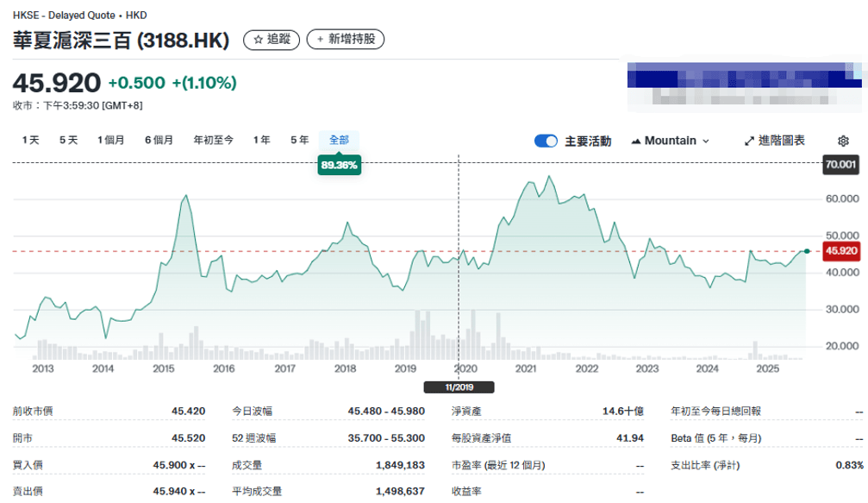Click the 開市 value 45.520
868x503 pixels.
point(188,437)
